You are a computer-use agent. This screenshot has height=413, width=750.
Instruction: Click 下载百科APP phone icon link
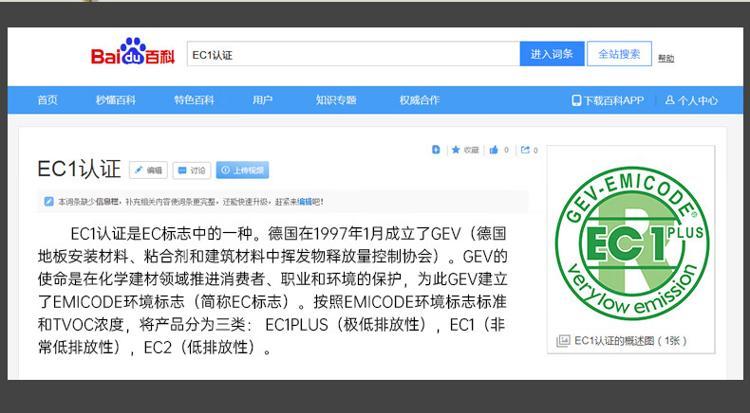tap(607, 100)
